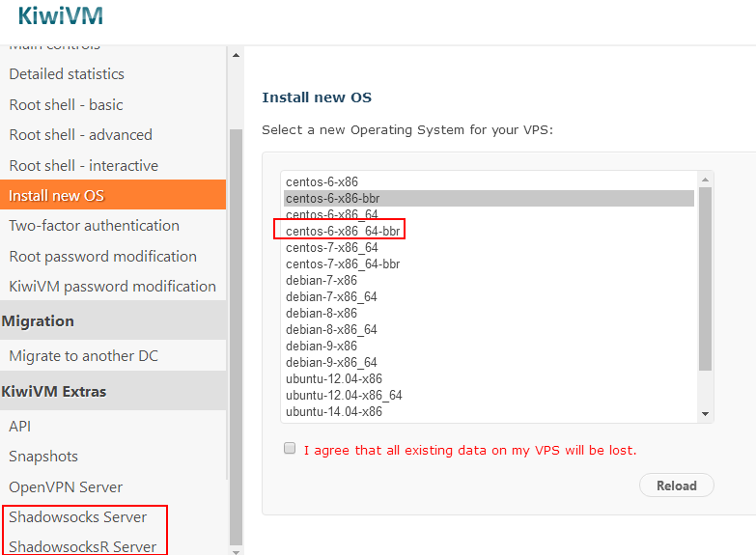
Task: Click the KiwiVM Extras section header
Action: [x=113, y=391]
